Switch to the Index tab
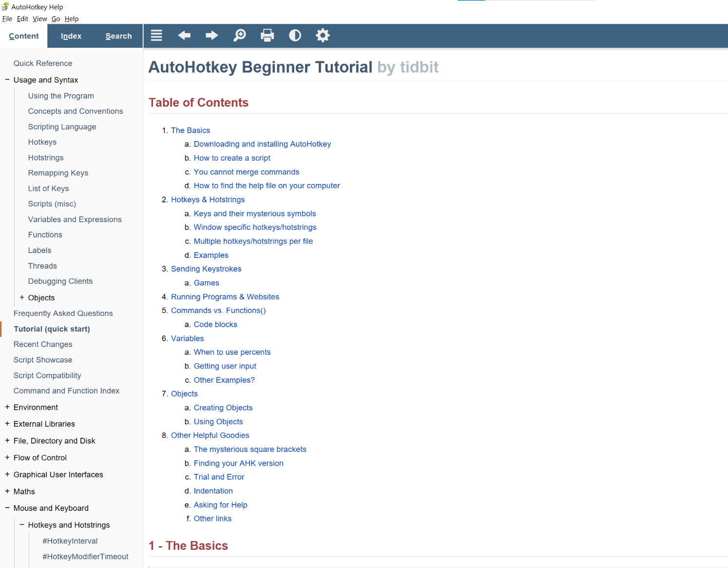The height and width of the screenshot is (568, 728). [x=71, y=36]
